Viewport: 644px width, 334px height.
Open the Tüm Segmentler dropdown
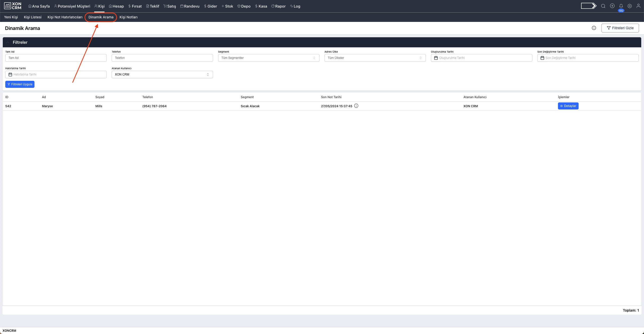(x=268, y=58)
